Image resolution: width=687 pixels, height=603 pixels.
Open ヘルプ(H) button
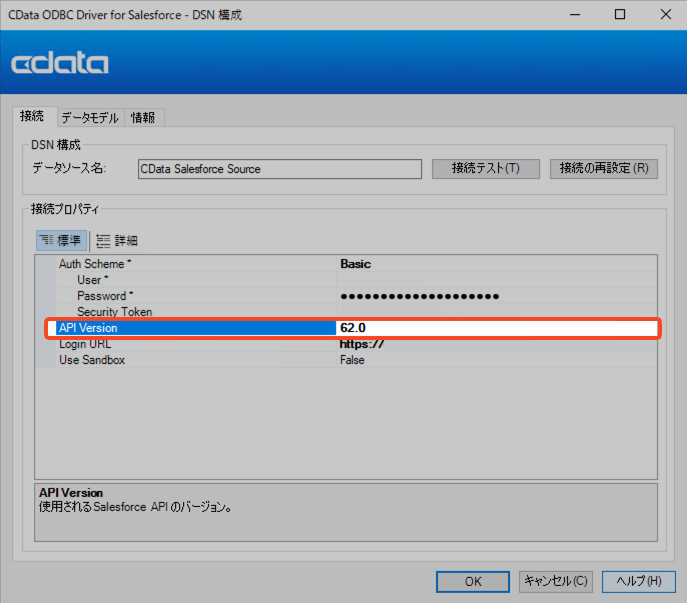tap(638, 582)
